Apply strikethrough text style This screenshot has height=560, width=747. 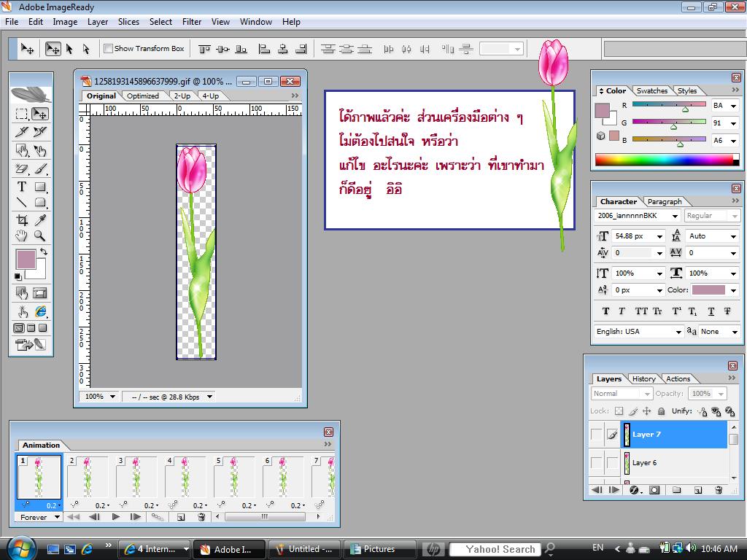pyautogui.click(x=727, y=311)
